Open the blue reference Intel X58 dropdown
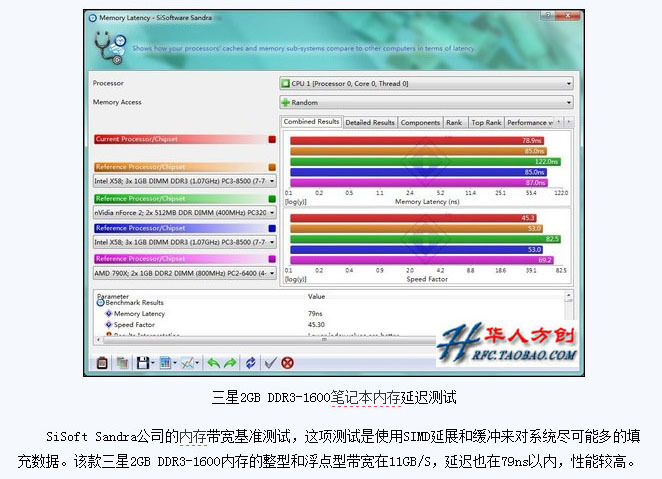Viewport: 662px width, 479px height. [184, 242]
